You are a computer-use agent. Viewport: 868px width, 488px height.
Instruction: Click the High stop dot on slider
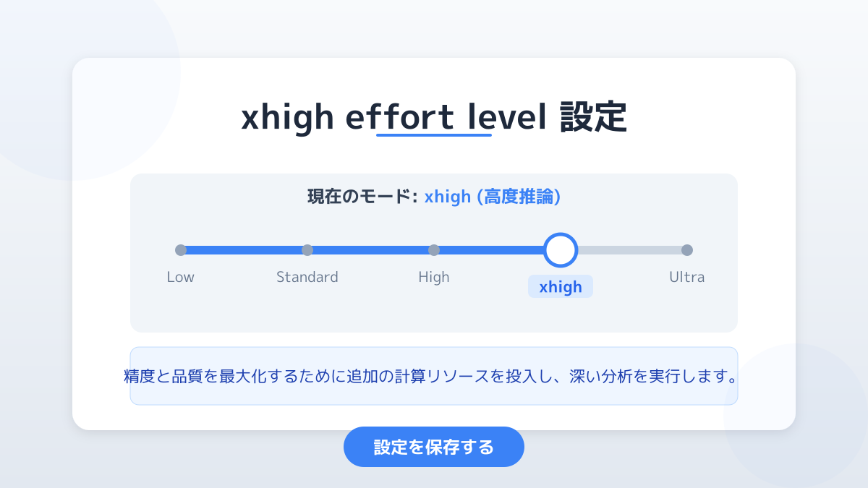tap(434, 250)
